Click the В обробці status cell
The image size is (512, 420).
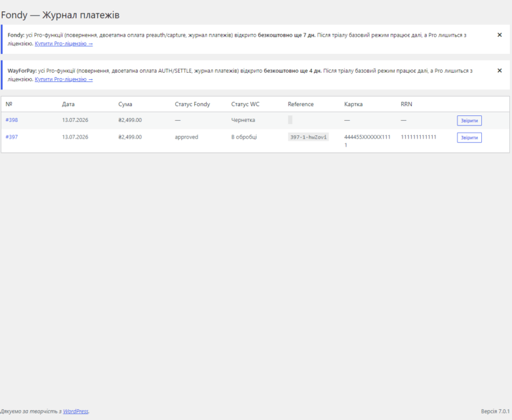(244, 137)
